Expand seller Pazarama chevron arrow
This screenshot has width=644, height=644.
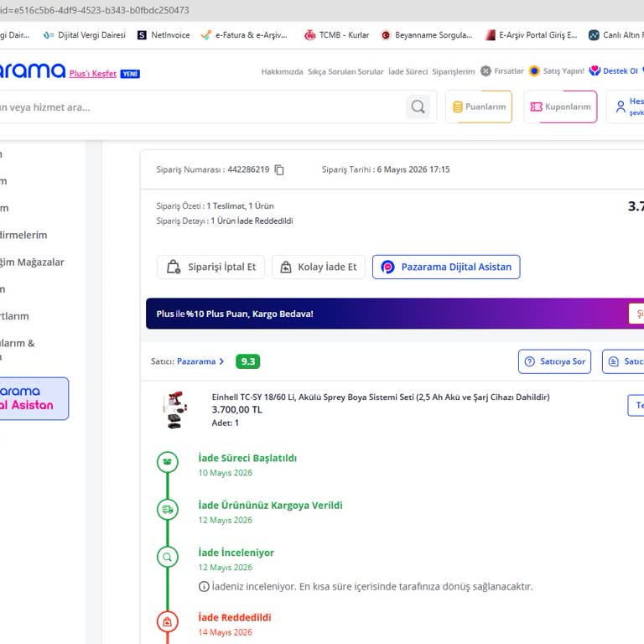point(221,361)
